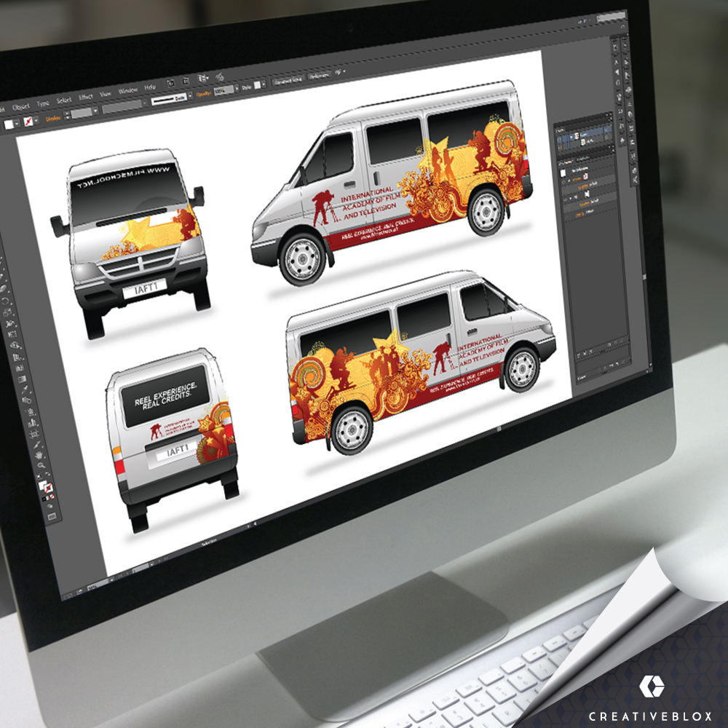Open the View menu
The height and width of the screenshot is (728, 728).
pos(106,94)
